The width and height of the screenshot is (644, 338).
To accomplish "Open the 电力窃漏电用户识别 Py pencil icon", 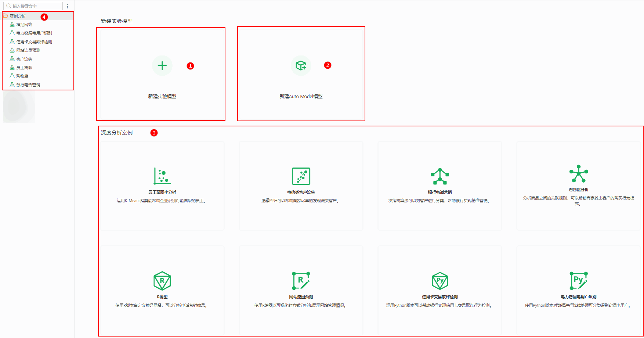I will click(579, 281).
